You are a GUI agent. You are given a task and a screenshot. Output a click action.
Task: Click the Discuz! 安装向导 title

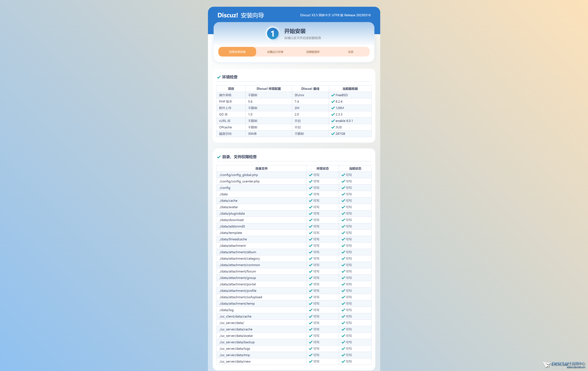click(x=241, y=15)
